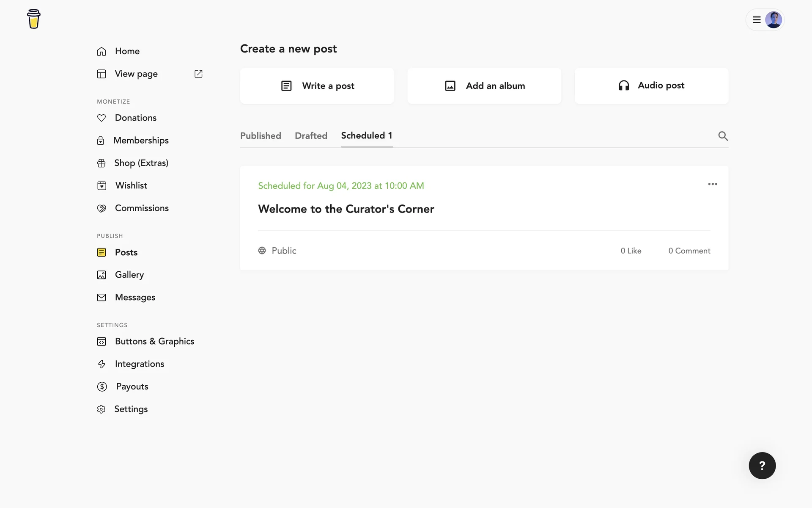The height and width of the screenshot is (508, 812).
Task: Click the Buy Me a Coffee cup logo
Action: click(x=34, y=19)
